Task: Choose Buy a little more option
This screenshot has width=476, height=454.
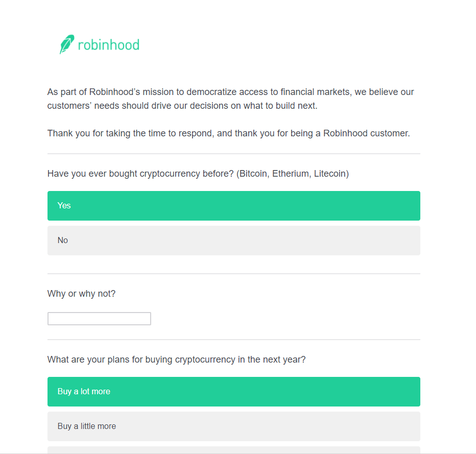Action: click(233, 426)
